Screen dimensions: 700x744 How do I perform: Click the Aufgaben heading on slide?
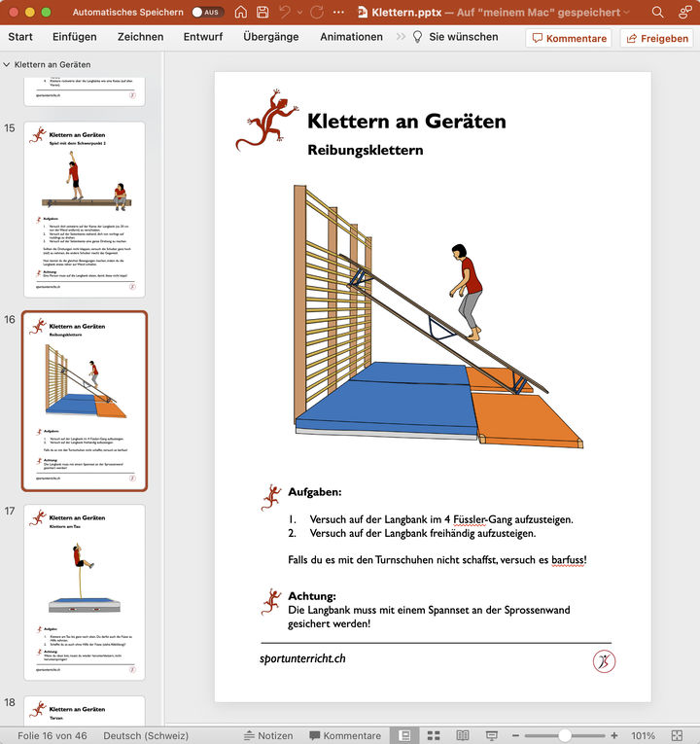[315, 492]
